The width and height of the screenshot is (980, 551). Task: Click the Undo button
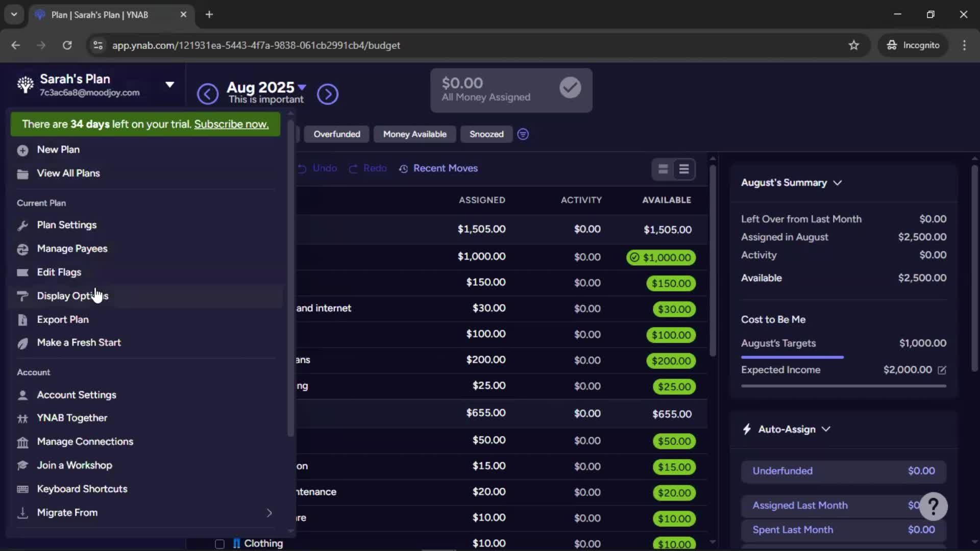pyautogui.click(x=317, y=168)
